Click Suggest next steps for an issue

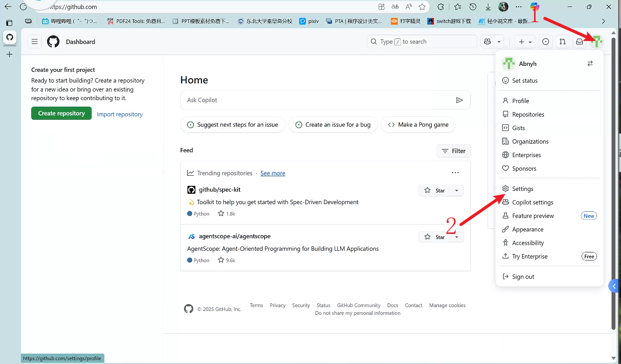pos(233,125)
